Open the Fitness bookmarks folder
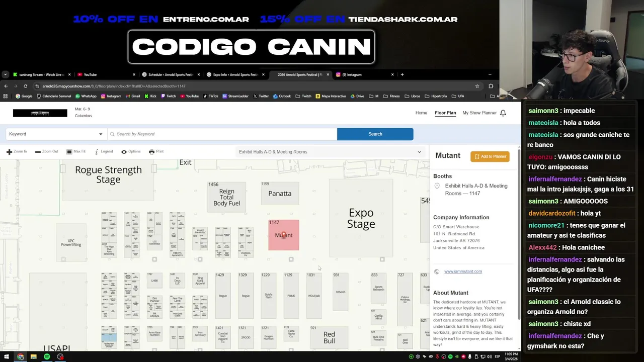 392,96
